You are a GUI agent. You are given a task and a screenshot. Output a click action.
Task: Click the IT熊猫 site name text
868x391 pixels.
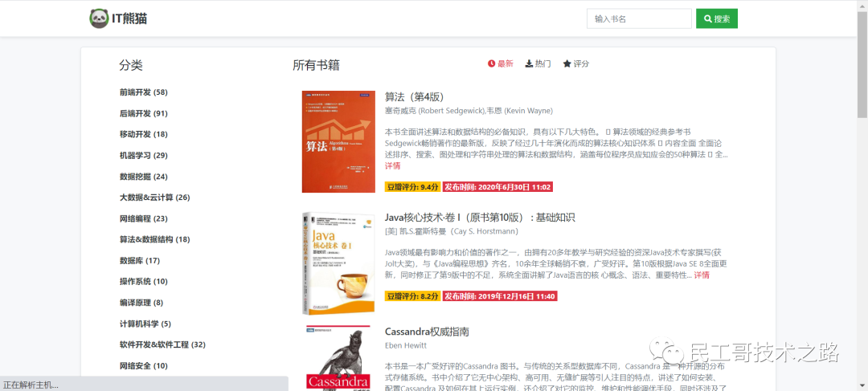[129, 18]
